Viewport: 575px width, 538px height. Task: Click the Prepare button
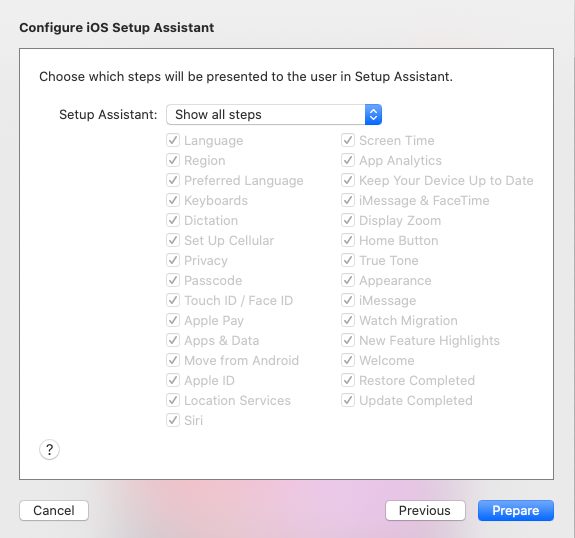(x=516, y=510)
